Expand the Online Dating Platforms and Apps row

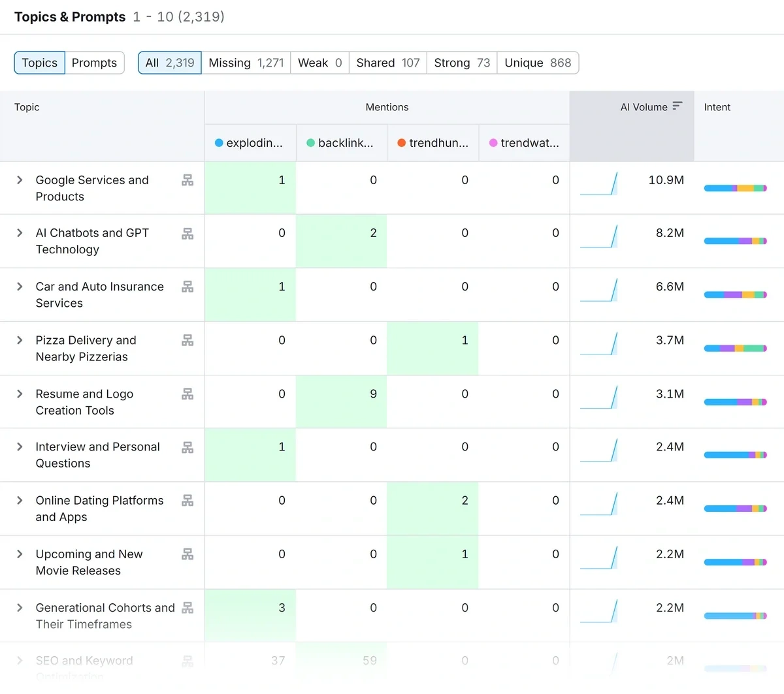(20, 501)
